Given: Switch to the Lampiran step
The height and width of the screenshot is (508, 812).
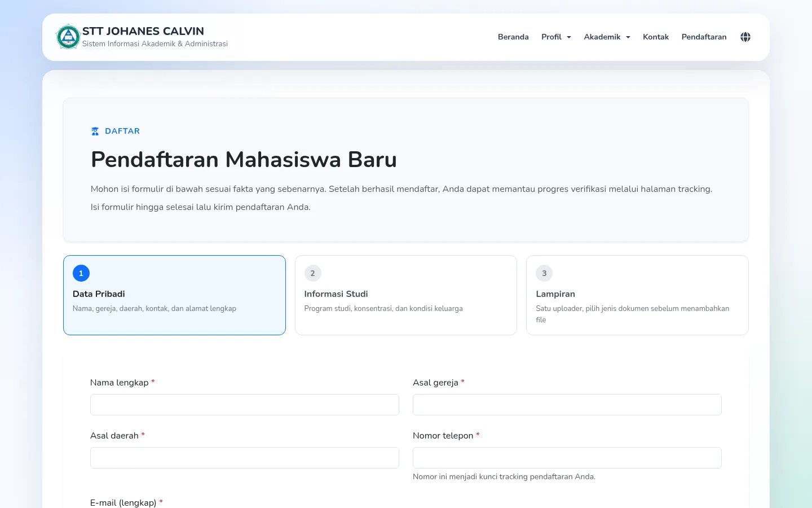Looking at the screenshot, I should click(637, 295).
